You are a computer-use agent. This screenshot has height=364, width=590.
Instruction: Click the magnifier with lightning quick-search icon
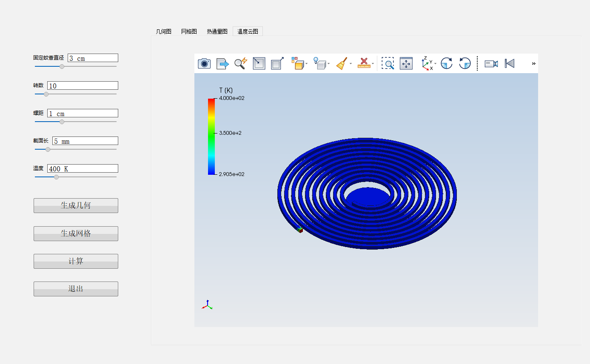point(241,63)
